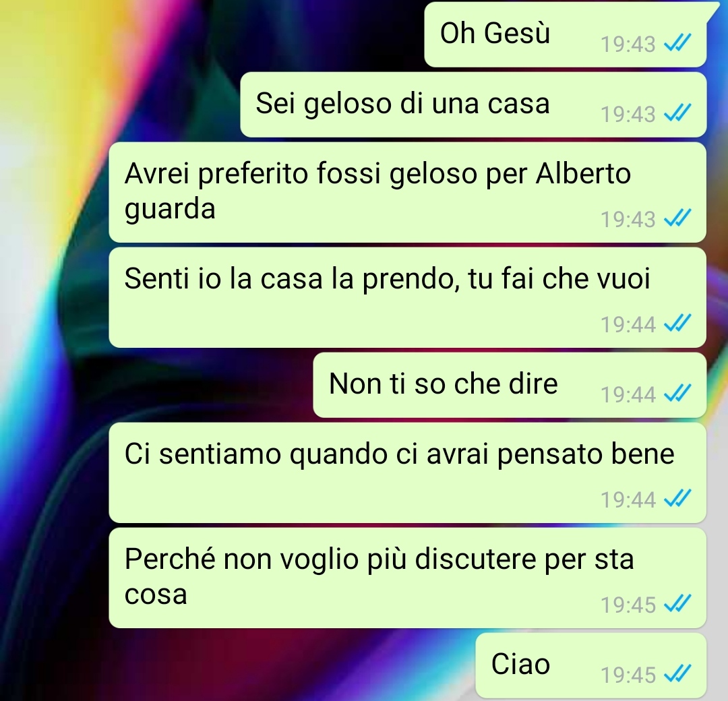This screenshot has width=728, height=701.
Task: Select 'Perché non voglio più discutere' message
Action: coord(408,578)
